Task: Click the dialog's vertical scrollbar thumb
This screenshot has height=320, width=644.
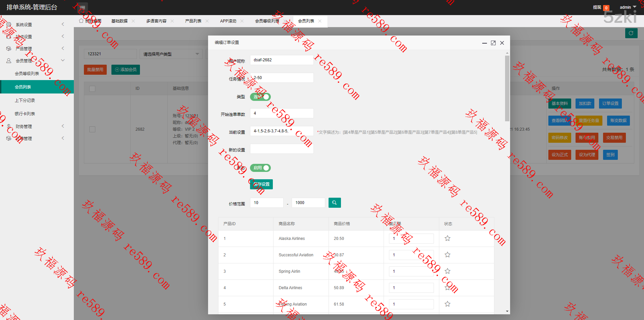Action: (507, 89)
